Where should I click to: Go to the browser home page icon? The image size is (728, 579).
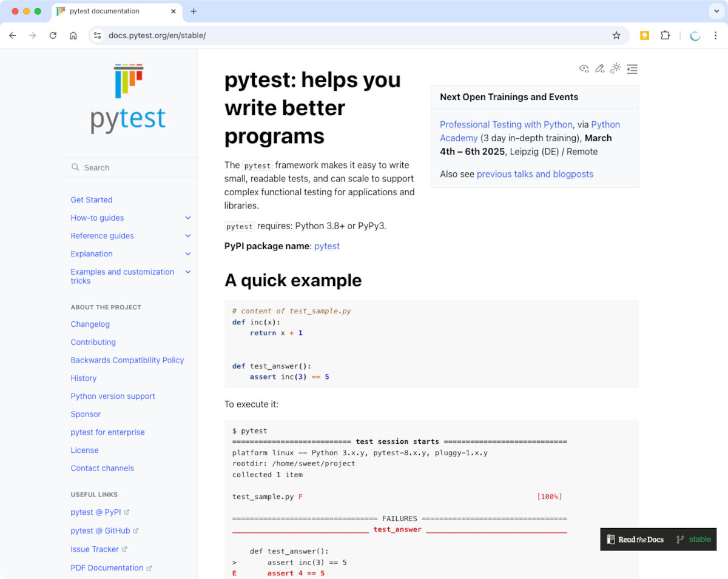[x=73, y=36]
